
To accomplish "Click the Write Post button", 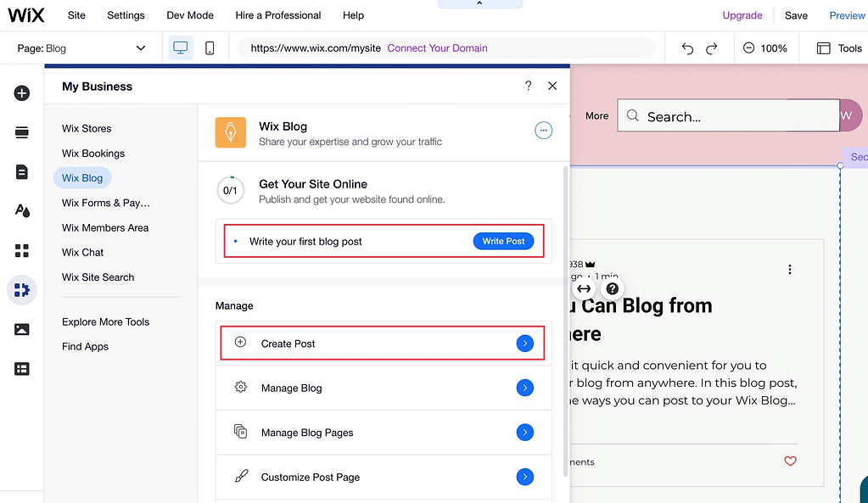I will tap(503, 241).
